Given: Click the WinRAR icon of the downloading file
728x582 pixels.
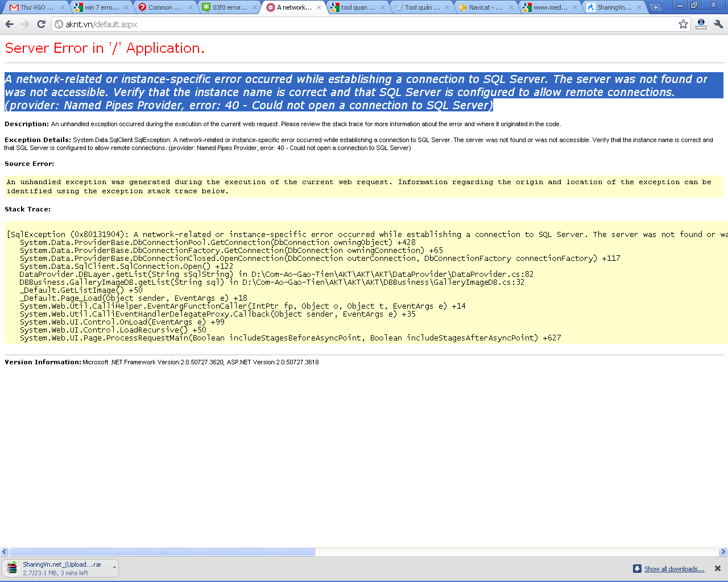Looking at the screenshot, I should tap(12, 568).
